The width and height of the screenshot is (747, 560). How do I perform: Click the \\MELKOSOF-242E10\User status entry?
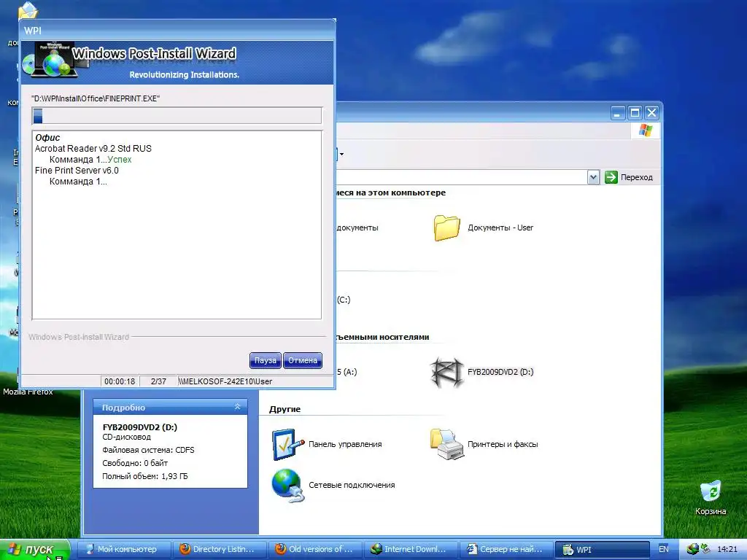point(225,381)
